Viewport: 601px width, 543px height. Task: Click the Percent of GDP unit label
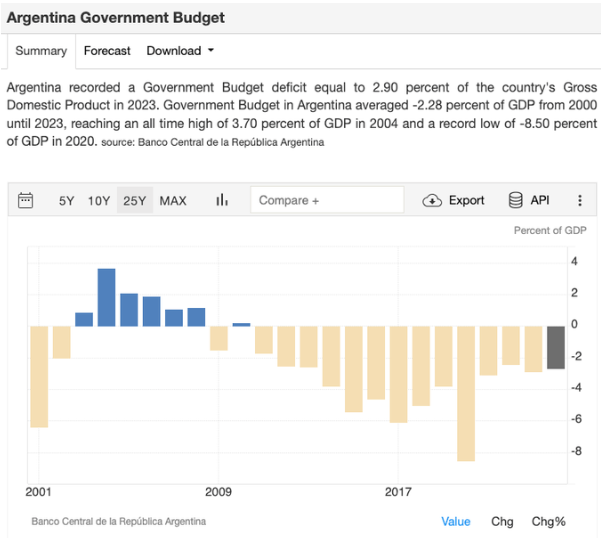point(550,230)
